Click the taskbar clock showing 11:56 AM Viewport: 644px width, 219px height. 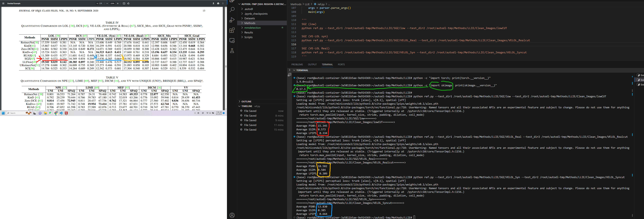219,113
